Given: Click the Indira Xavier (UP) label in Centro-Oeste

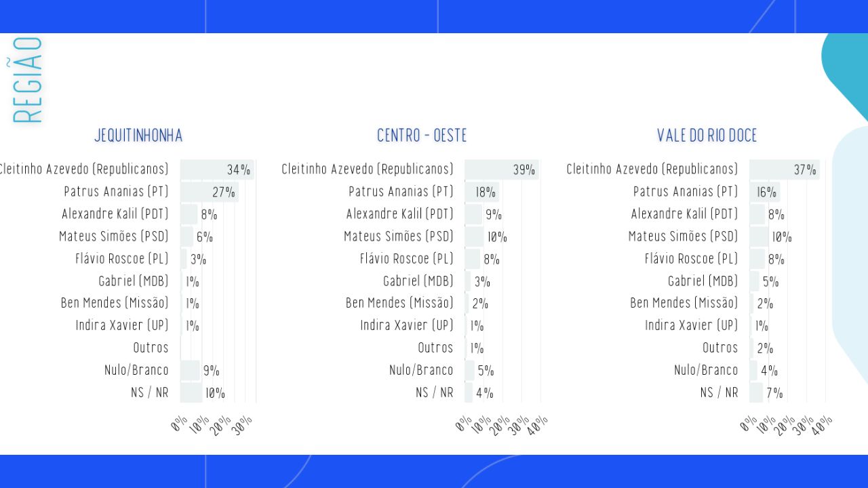Looking at the screenshot, I should click(x=407, y=326).
